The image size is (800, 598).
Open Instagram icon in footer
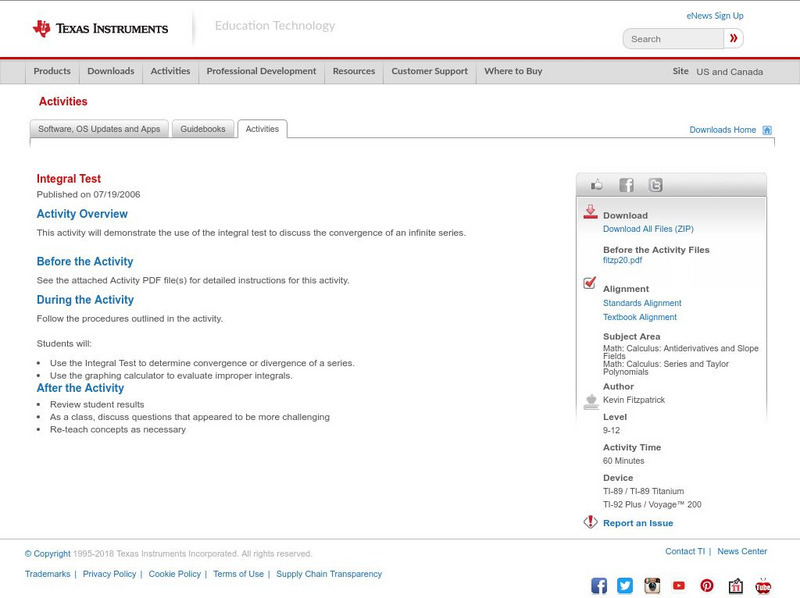click(x=652, y=586)
